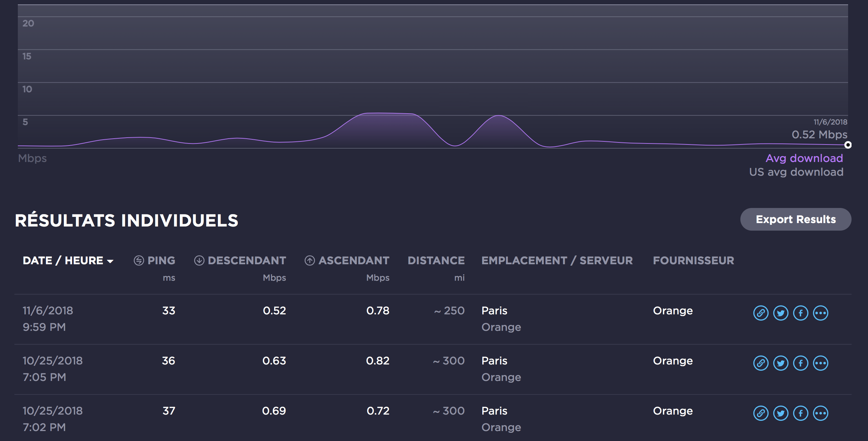Sort results by Descendant column

tap(246, 260)
